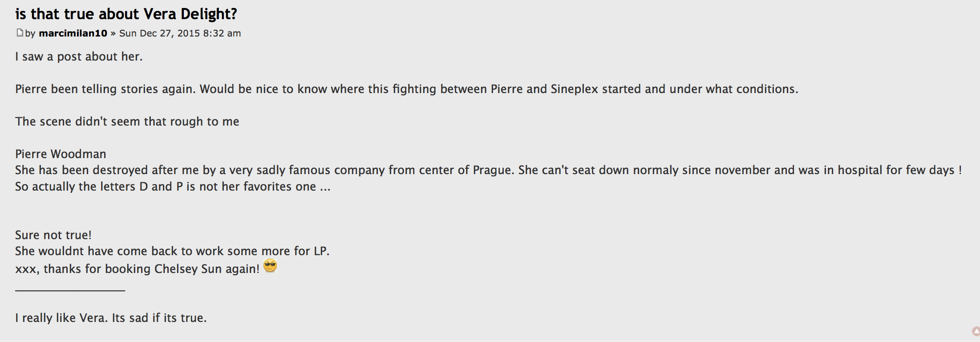Click the small post page icon before 'by'
The image size is (980, 342).
[x=20, y=33]
